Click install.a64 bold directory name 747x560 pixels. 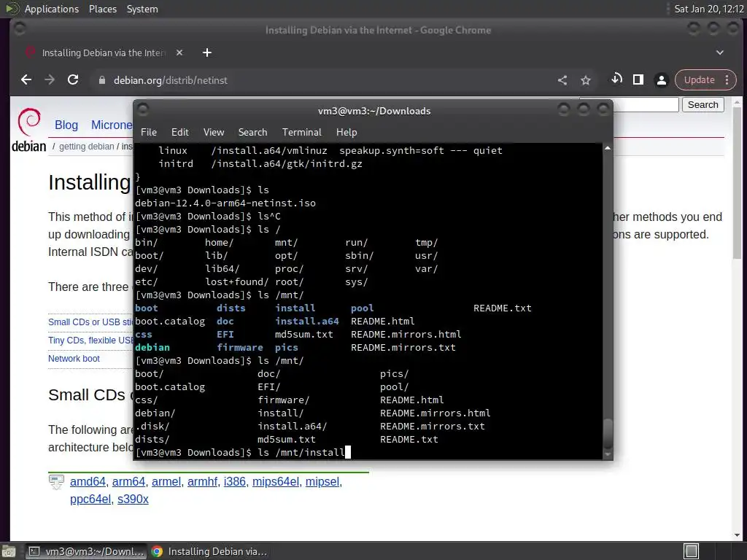click(307, 322)
